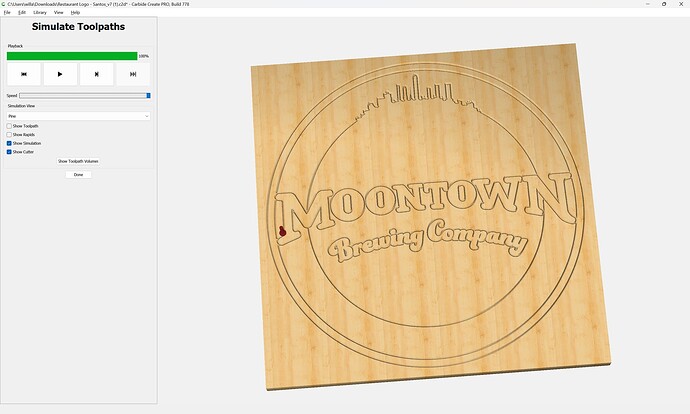The height and width of the screenshot is (414, 690).
Task: Click the red cutter in the 3D preview
Action: [282, 231]
